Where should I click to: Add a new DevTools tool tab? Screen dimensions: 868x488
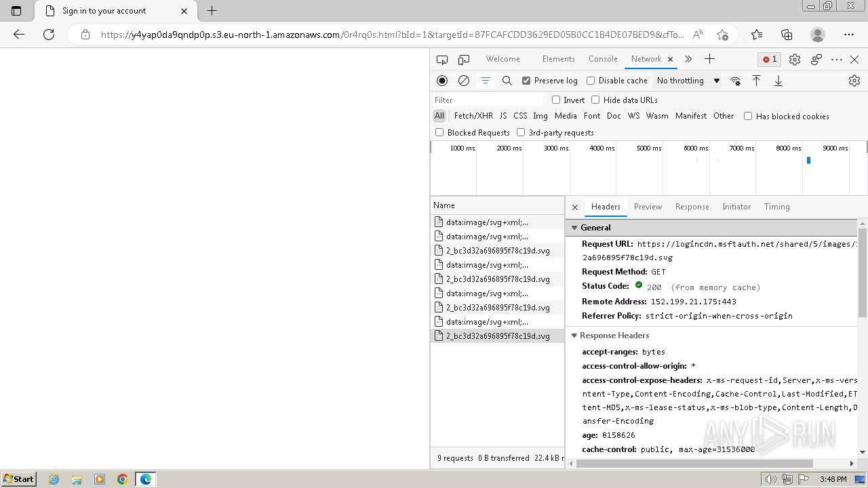709,59
